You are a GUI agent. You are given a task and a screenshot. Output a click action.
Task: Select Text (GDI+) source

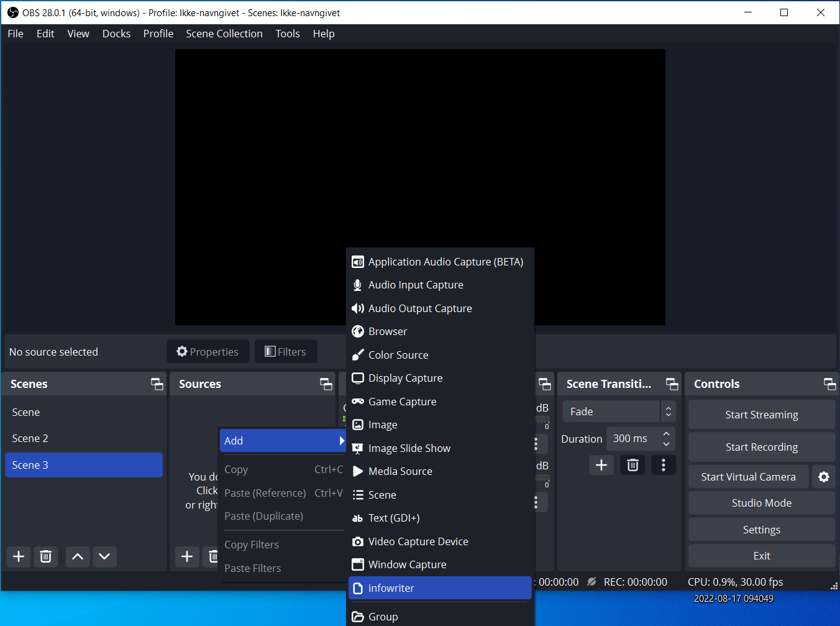point(440,518)
